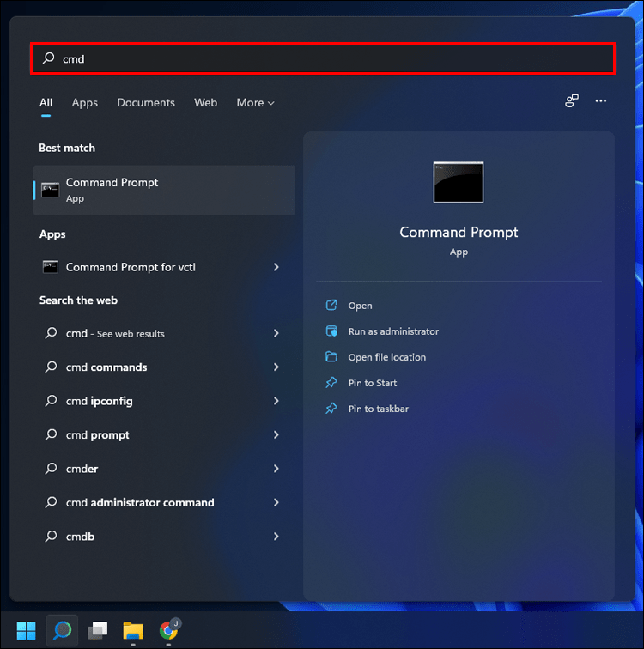Click the Command Prompt icon in Best match
The image size is (644, 649).
click(x=50, y=190)
